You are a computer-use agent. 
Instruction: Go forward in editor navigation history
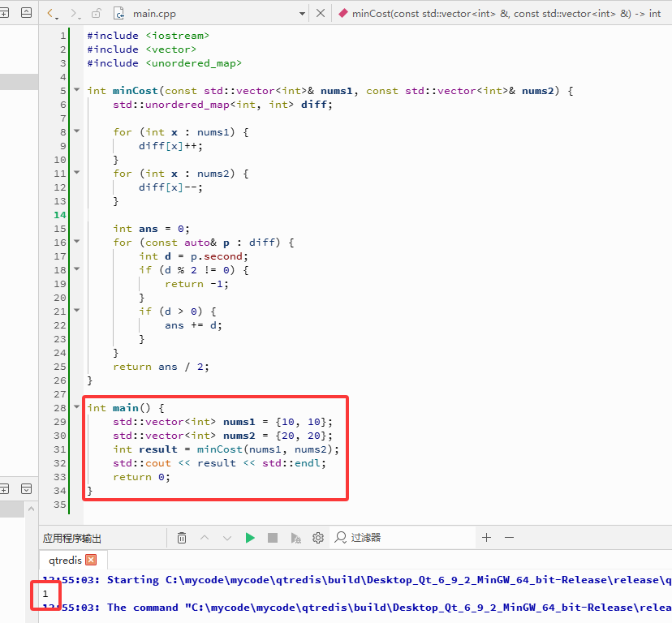pos(75,14)
